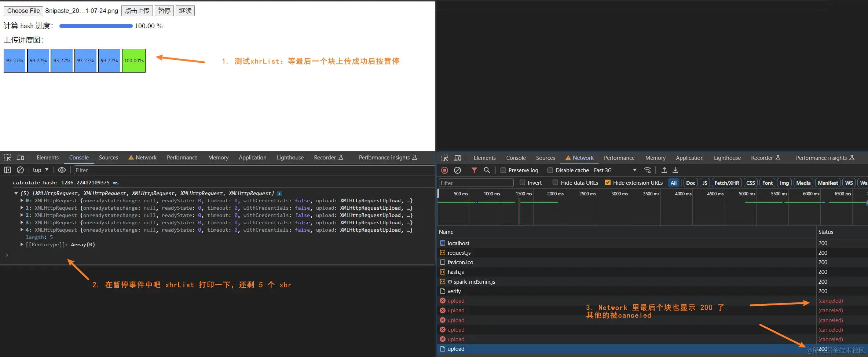Expand array item 2: XMLHttpRequest
Image resolution: width=868 pixels, height=357 pixels.
(22, 216)
